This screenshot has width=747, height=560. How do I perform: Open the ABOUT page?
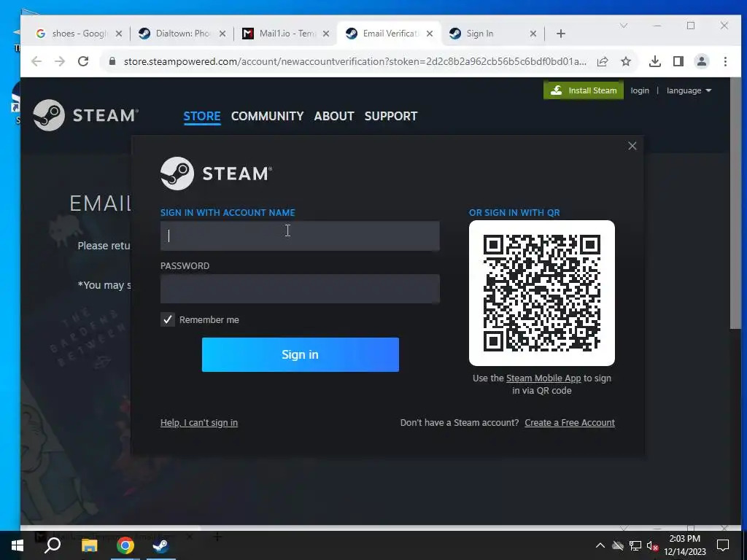point(334,116)
